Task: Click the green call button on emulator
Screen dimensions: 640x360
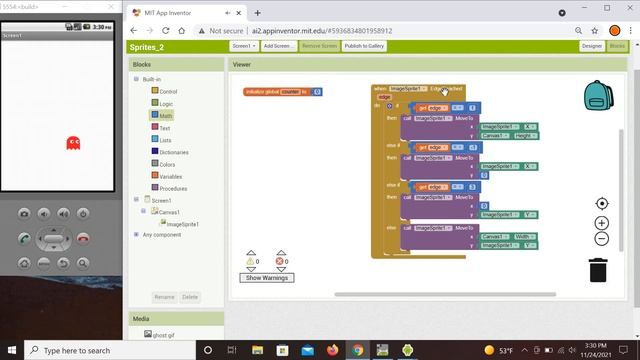Action: 24,239
